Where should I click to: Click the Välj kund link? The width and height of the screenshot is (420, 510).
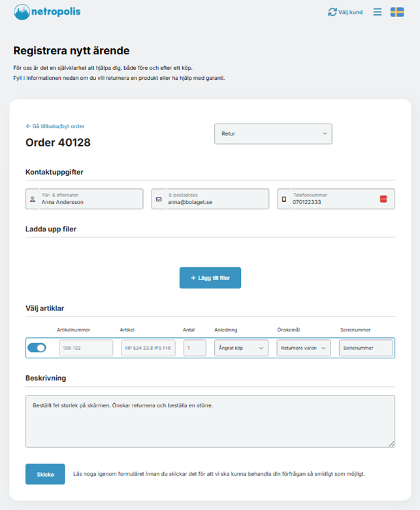tap(351, 12)
